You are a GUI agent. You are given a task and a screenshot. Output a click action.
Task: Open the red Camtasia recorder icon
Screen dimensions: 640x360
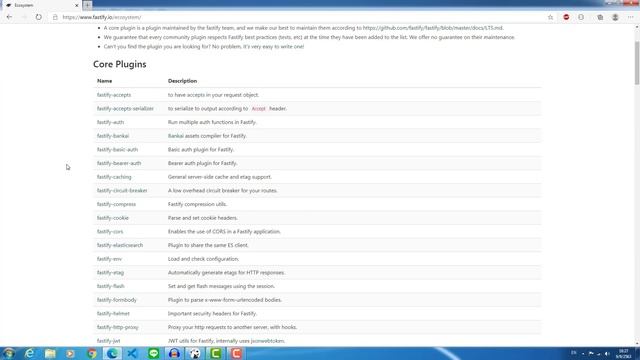click(236, 353)
